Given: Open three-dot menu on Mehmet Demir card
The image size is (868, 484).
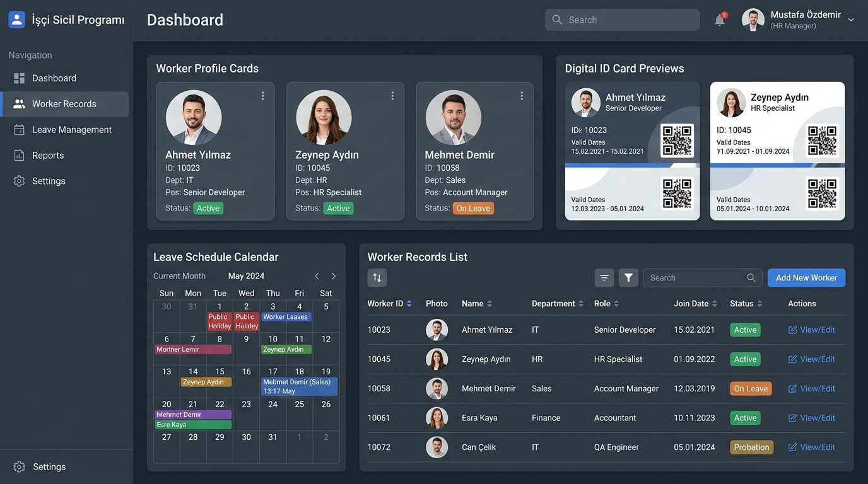Looking at the screenshot, I should pos(522,96).
